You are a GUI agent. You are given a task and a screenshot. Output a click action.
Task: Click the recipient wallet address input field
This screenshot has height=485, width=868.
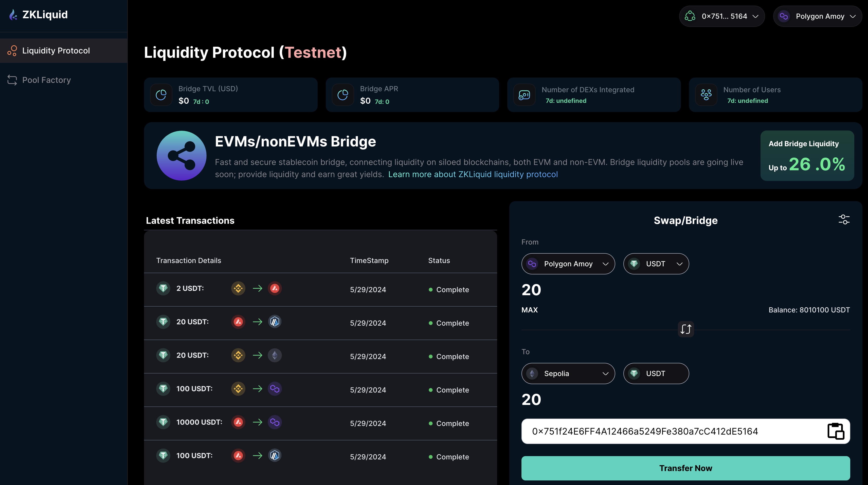671,432
